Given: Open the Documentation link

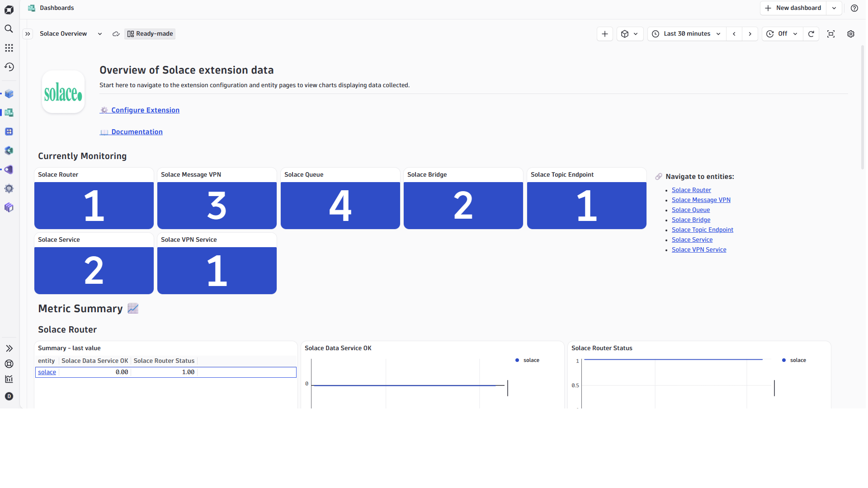Looking at the screenshot, I should click(131, 132).
